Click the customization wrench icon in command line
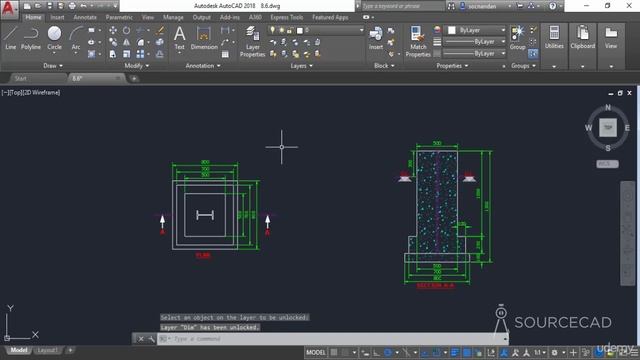The width and height of the screenshot is (640, 360). (x=151, y=339)
